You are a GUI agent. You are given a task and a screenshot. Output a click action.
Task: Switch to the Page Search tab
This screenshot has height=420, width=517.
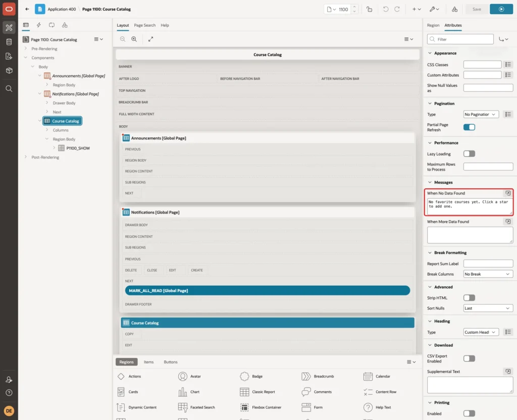point(144,25)
